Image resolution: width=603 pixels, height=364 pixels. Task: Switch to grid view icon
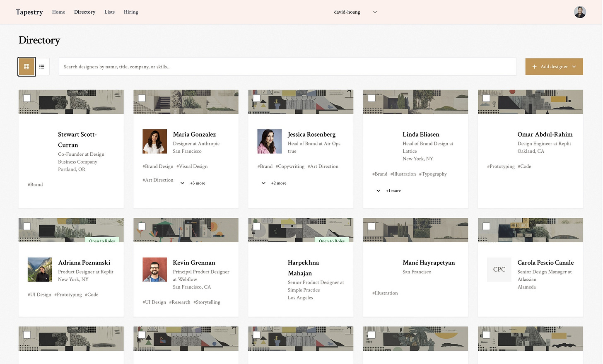(x=27, y=67)
